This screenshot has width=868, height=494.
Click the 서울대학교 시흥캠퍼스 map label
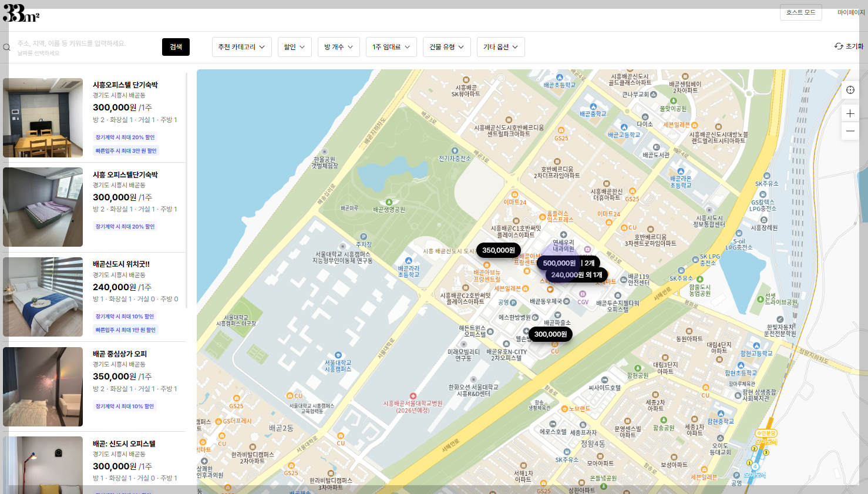point(338,367)
